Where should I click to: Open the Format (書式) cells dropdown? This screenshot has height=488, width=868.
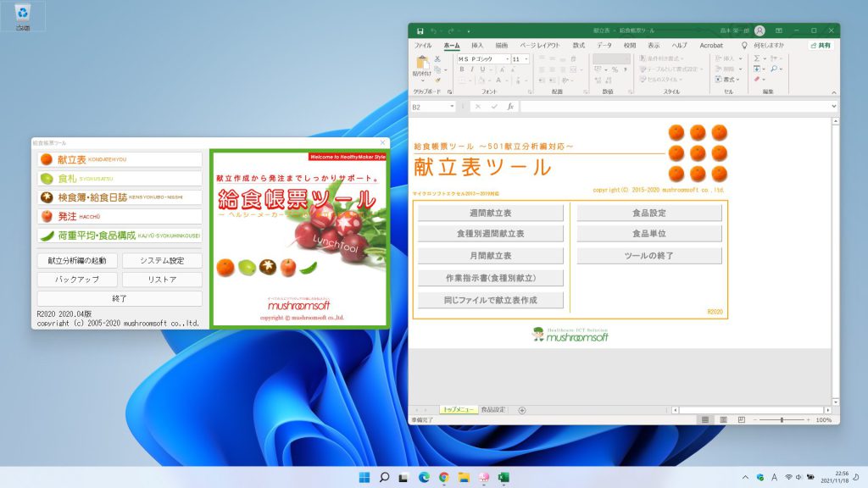pyautogui.click(x=728, y=80)
